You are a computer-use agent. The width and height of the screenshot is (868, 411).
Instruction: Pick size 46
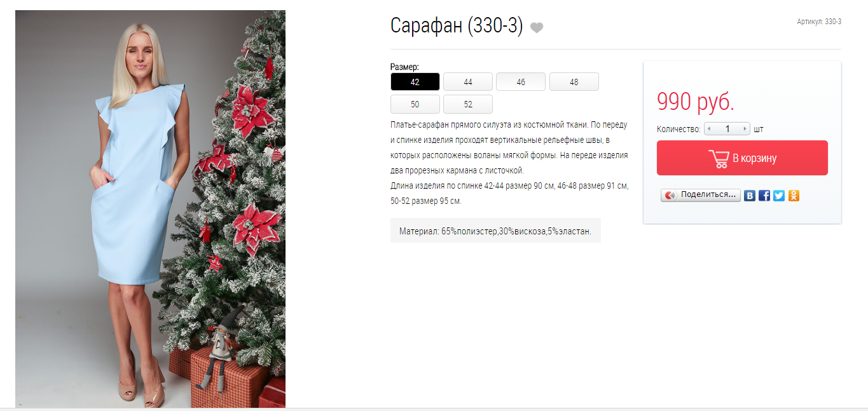pyautogui.click(x=521, y=82)
